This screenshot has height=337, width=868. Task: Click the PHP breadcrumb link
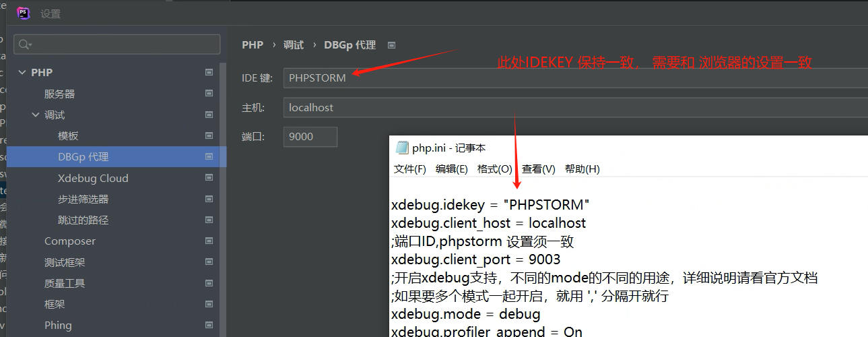(x=253, y=45)
